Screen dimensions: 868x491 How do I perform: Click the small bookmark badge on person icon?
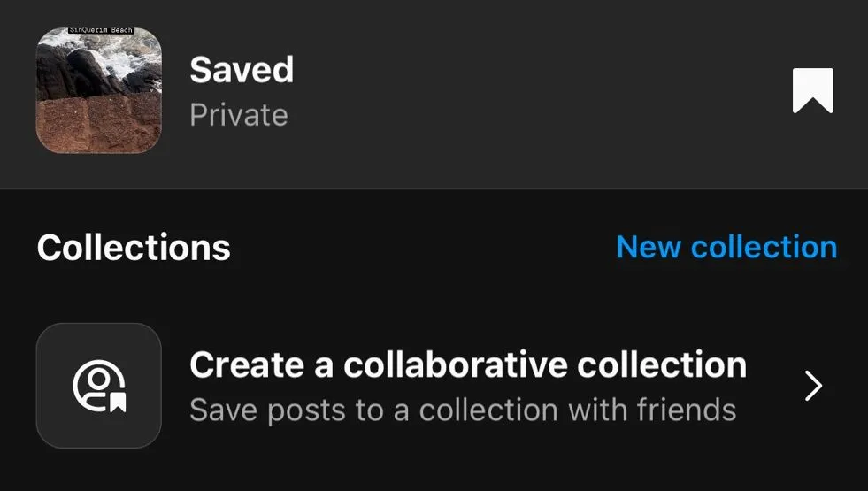pyautogui.click(x=118, y=403)
